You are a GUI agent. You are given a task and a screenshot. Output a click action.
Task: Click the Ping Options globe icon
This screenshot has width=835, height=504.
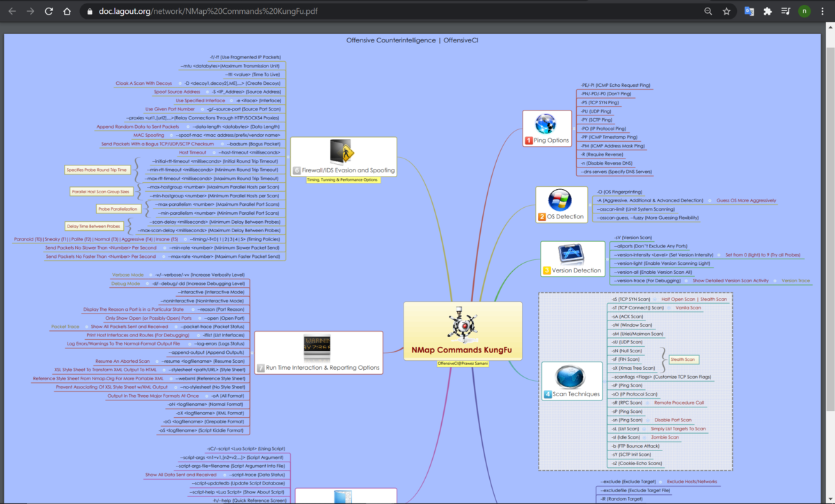[546, 124]
